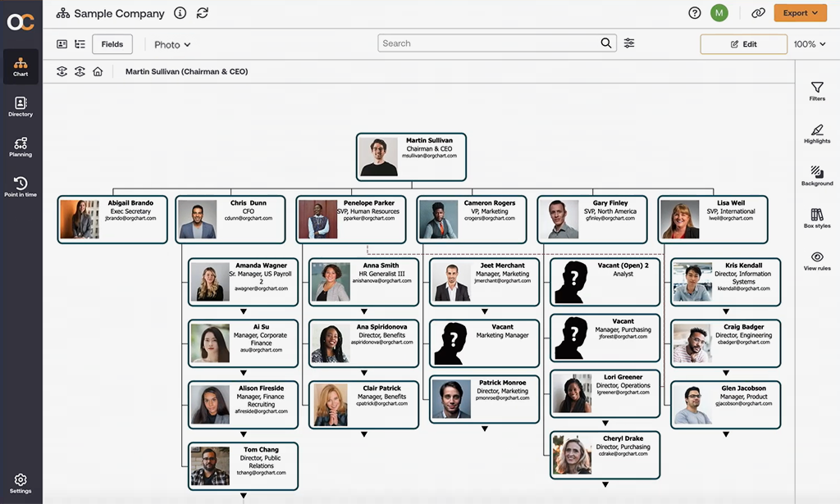Expand subordinates under Jeet Merchant
This screenshot has width=840, height=504.
tap(484, 311)
